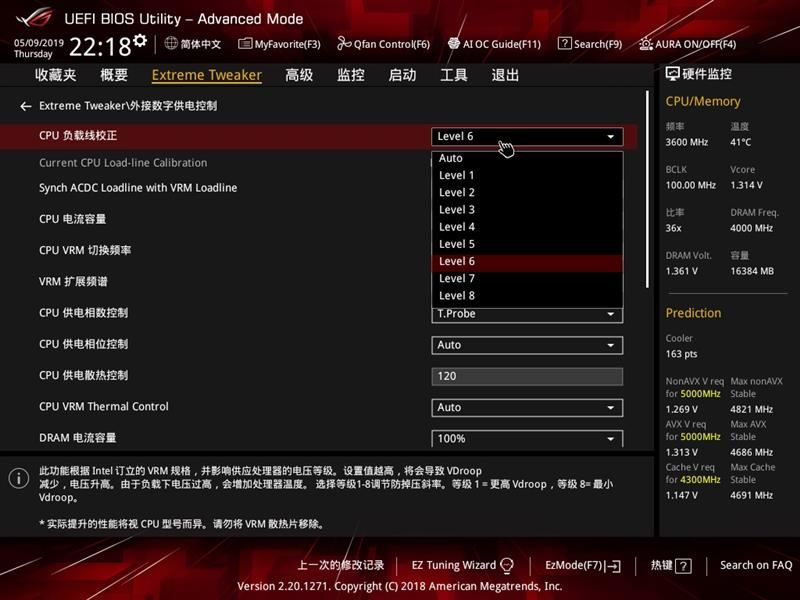Click the Extreme Tweaker breadcrumb path

[x=128, y=106]
